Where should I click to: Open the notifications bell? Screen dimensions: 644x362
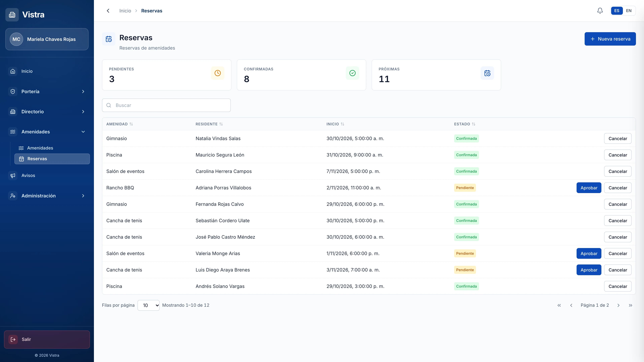click(x=600, y=11)
